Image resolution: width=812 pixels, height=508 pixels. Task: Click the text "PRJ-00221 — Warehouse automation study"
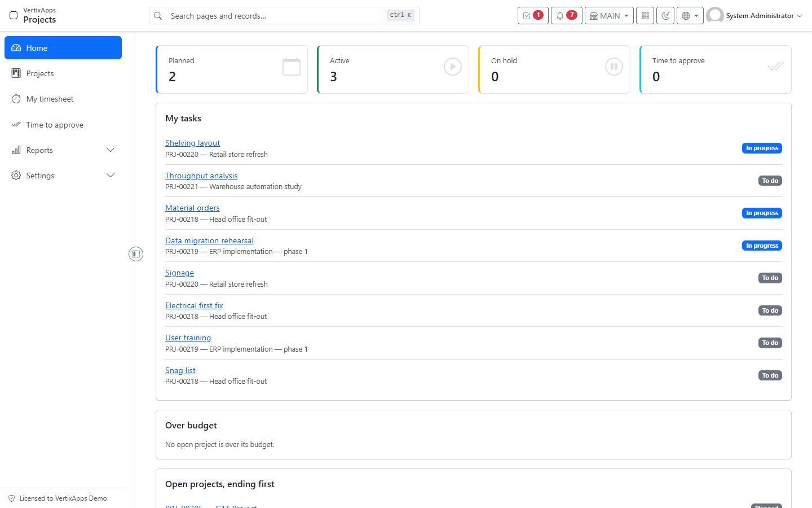[233, 187]
